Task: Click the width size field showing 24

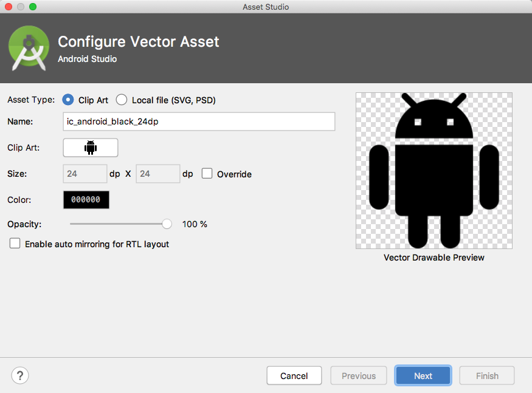Action: [x=85, y=174]
